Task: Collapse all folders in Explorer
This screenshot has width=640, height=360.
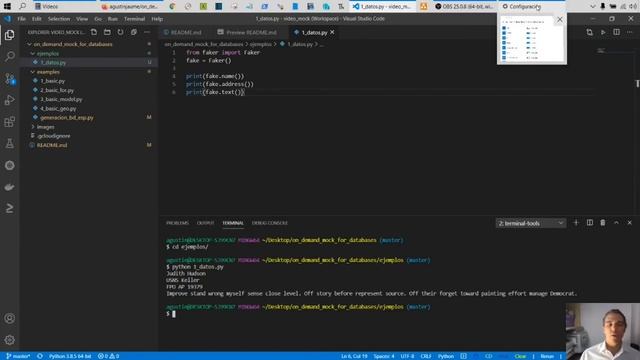Action: tap(134, 32)
